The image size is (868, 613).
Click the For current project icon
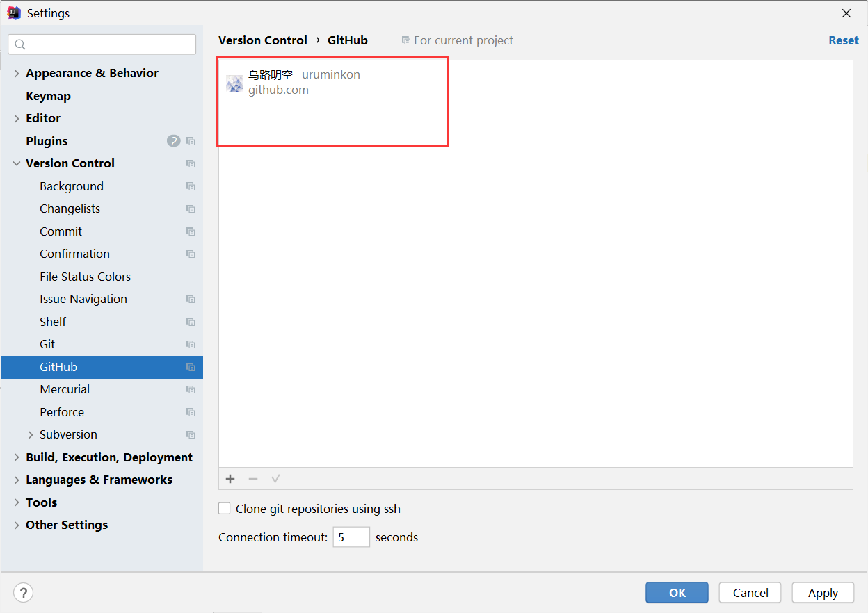click(406, 41)
